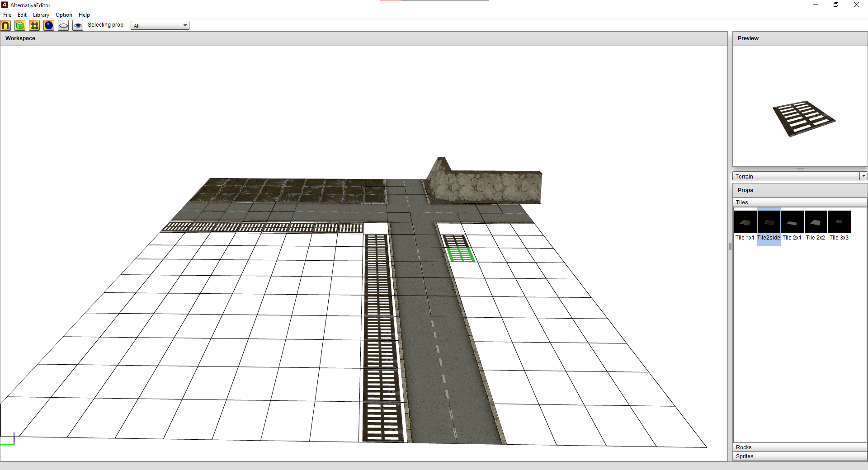This screenshot has width=868, height=470.
Task: Click the open-eye show icon
Action: pyautogui.click(x=78, y=25)
